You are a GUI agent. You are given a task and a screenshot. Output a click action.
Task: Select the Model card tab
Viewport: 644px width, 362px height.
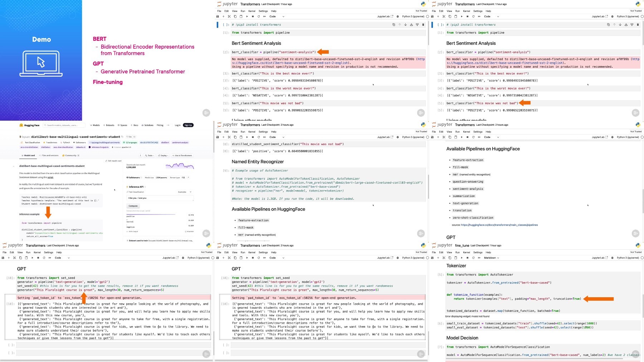point(28,155)
